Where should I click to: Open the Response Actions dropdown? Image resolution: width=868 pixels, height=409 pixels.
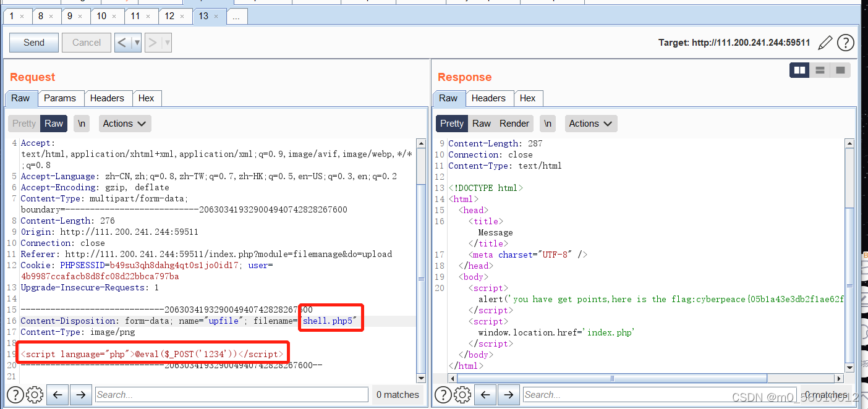point(591,124)
